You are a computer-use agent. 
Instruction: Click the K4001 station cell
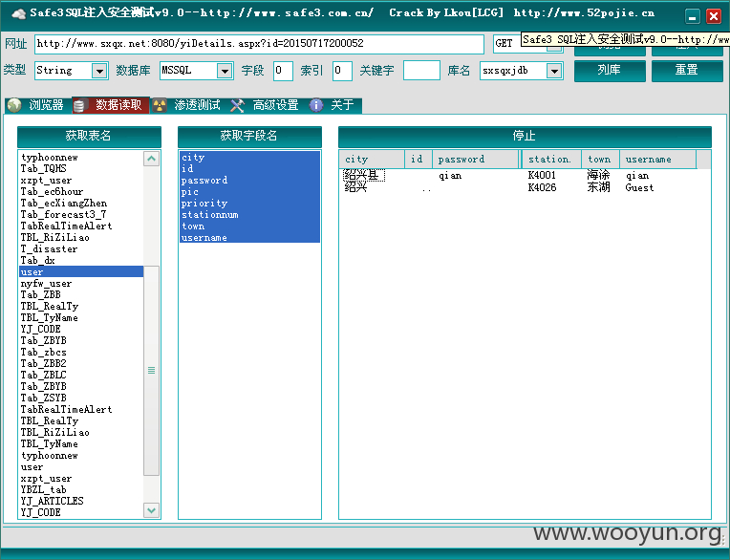[x=542, y=176]
